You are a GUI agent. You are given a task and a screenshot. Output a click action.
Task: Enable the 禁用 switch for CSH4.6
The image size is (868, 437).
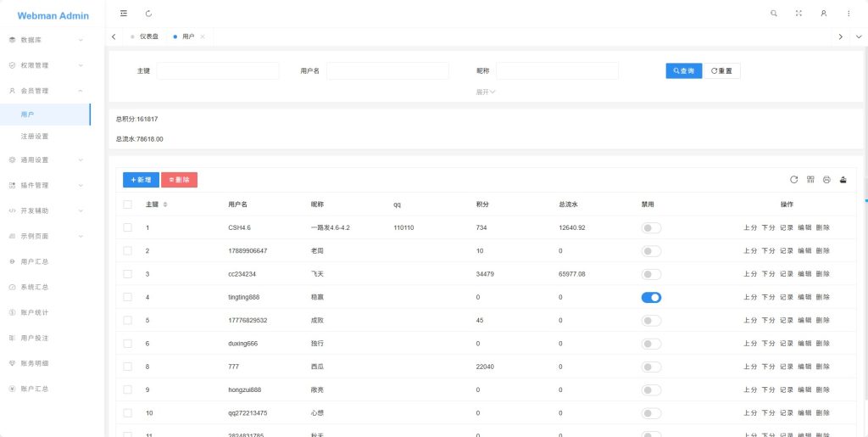[x=651, y=227]
